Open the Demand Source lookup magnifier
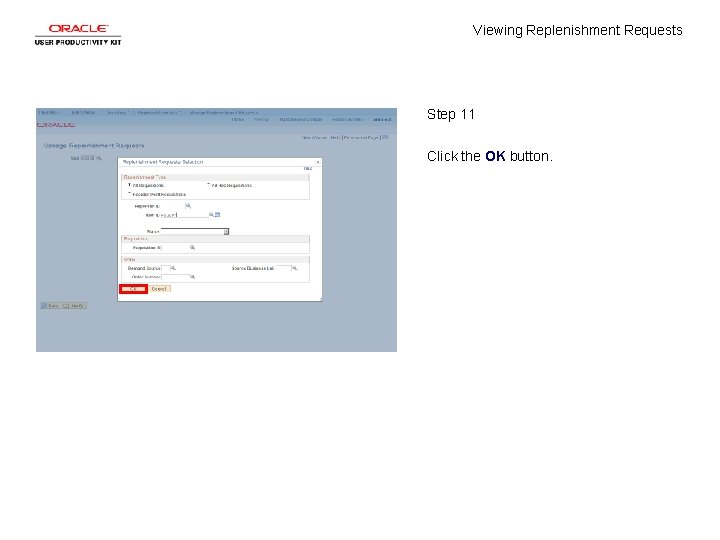Viewport: 720px width, 540px height. tap(173, 268)
